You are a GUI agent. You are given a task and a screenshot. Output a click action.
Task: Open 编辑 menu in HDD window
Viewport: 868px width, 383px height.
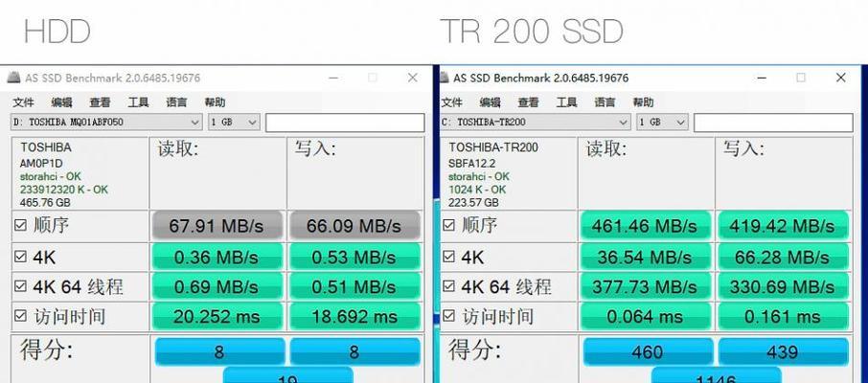click(61, 102)
